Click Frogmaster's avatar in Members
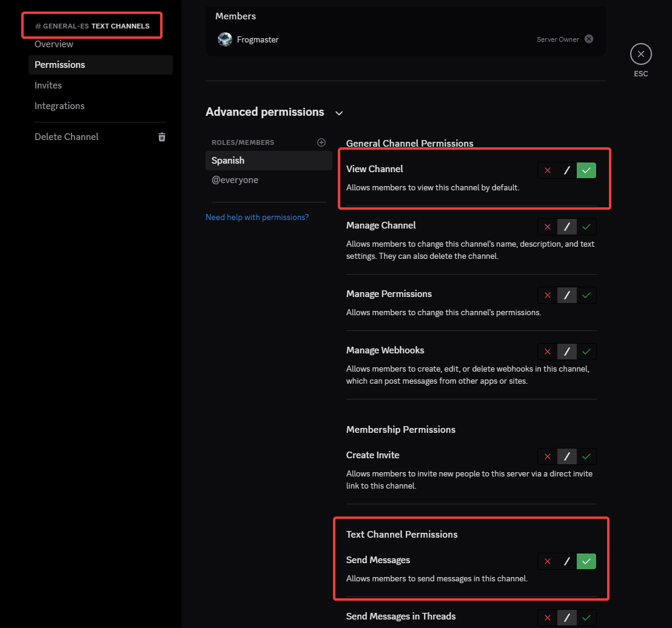Image resolution: width=672 pixels, height=628 pixels. coord(225,39)
